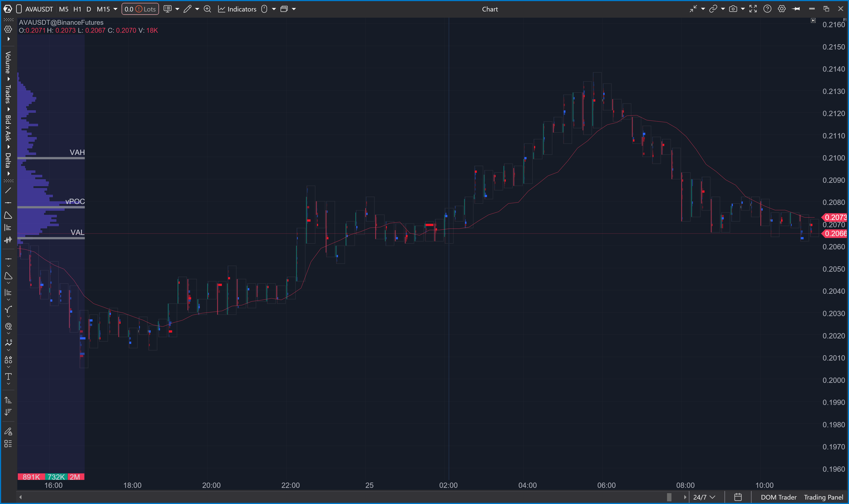Viewport: 849px width, 504px height.
Task: Select the Text drawing tool
Action: [8, 376]
